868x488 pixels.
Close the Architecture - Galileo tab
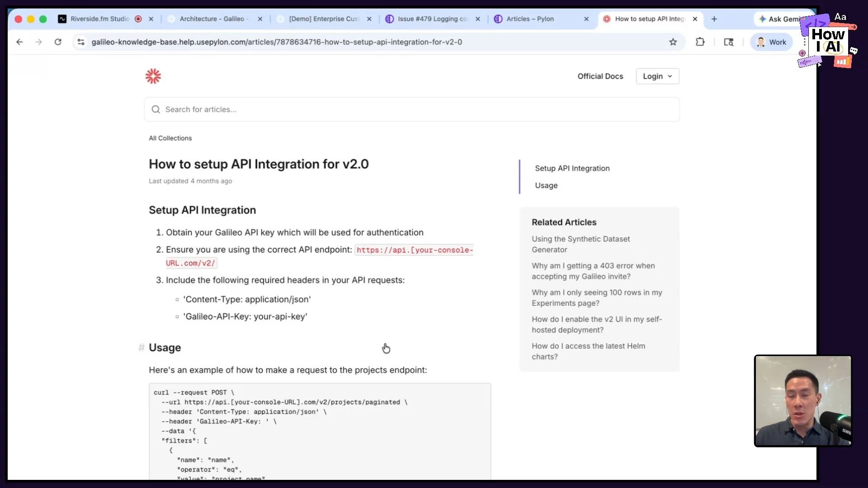click(260, 19)
